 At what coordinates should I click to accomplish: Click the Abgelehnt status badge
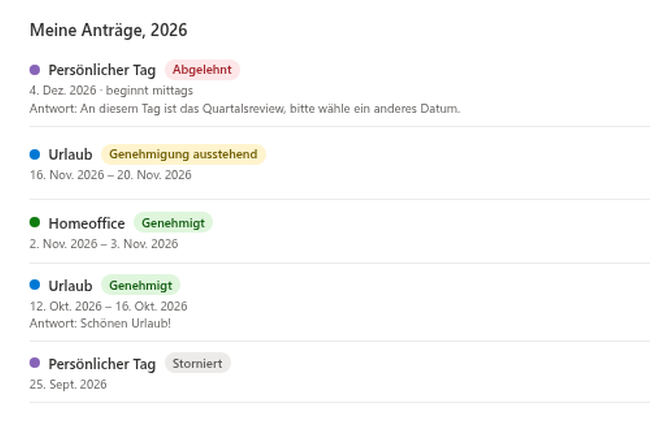point(202,69)
